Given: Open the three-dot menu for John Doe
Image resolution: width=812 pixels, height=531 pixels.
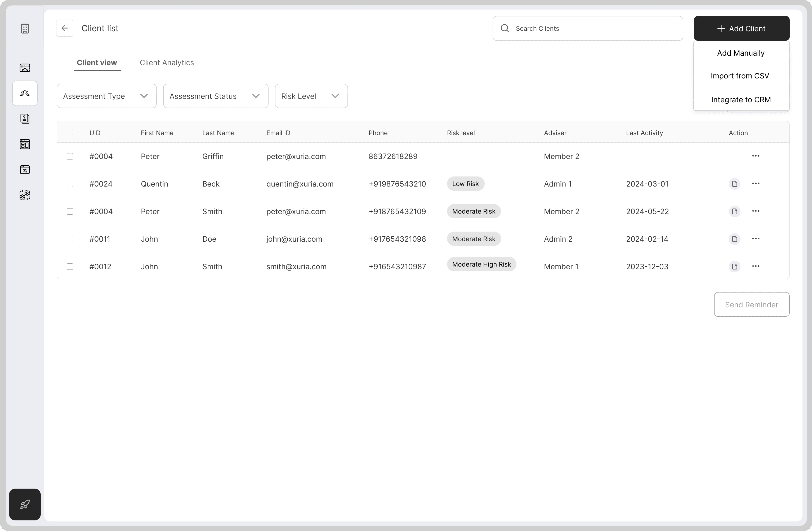Looking at the screenshot, I should pyautogui.click(x=755, y=238).
